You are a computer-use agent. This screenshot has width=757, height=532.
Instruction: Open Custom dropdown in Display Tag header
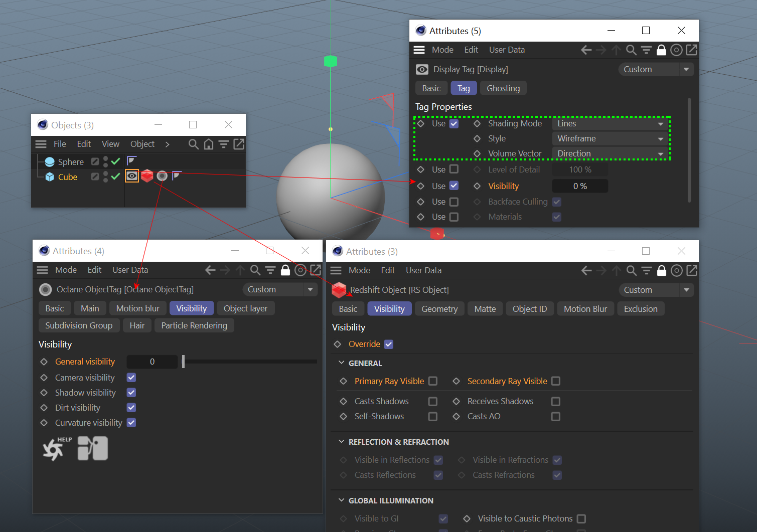[656, 69]
